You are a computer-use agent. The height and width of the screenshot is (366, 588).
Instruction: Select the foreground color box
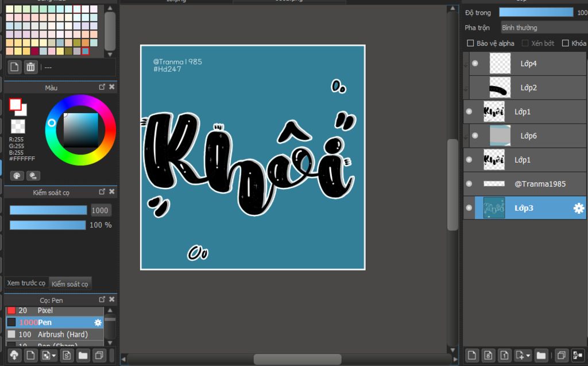pos(15,105)
